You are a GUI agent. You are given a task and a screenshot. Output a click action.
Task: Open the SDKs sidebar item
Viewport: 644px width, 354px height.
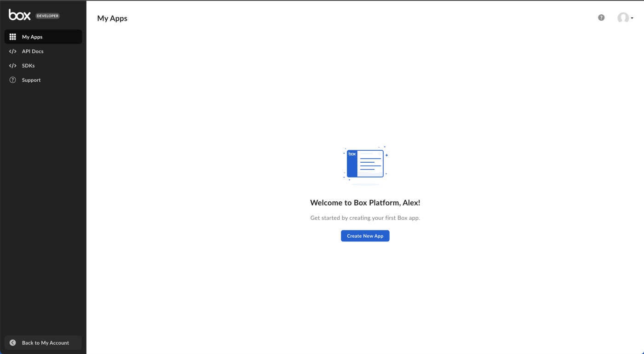pyautogui.click(x=43, y=66)
